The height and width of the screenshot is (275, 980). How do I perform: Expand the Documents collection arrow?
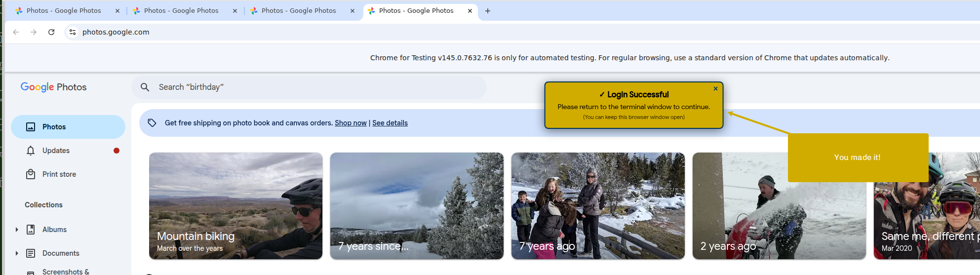pyautogui.click(x=17, y=253)
